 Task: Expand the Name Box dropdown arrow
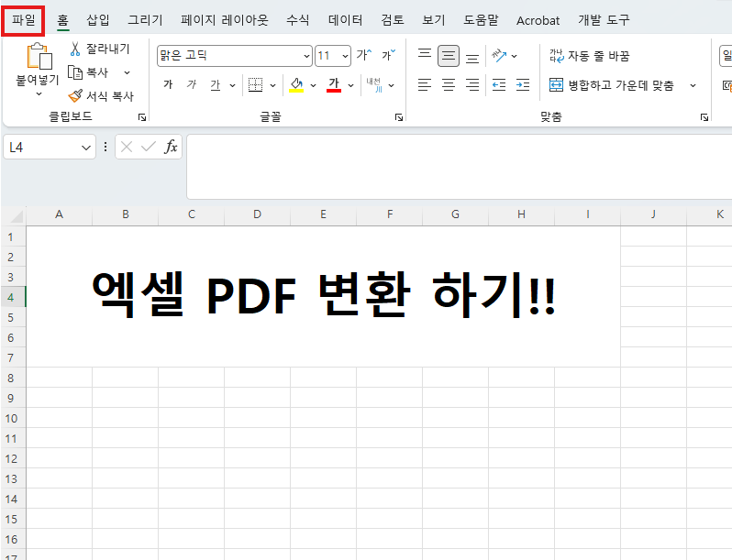(86, 148)
